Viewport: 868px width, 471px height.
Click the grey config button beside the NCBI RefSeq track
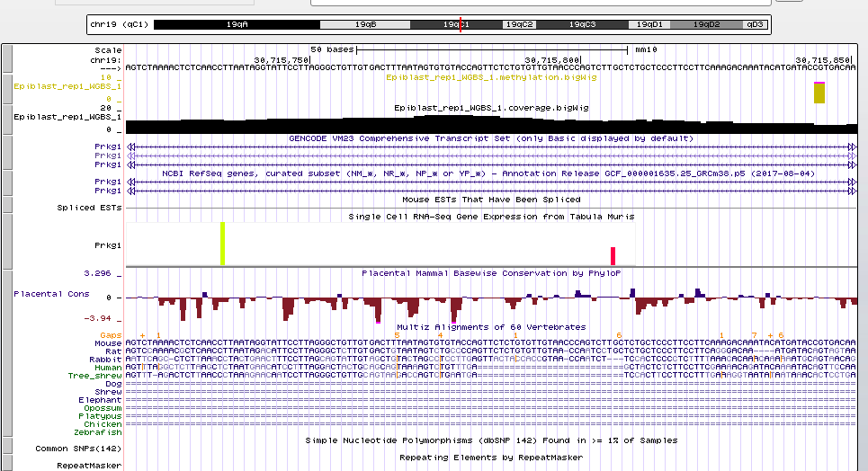6,182
